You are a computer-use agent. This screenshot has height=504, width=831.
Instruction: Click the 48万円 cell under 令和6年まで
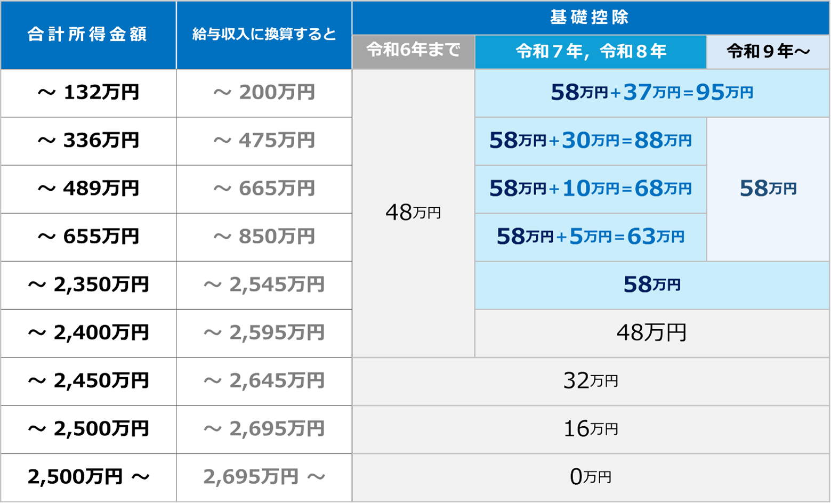(x=414, y=213)
